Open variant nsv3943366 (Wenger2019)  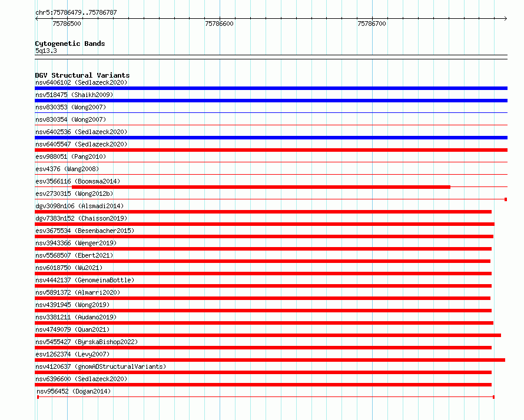tap(76, 243)
